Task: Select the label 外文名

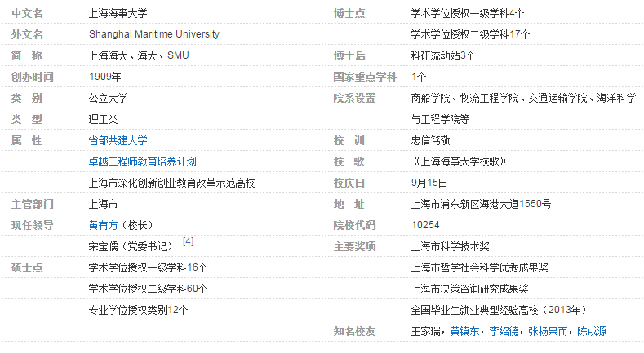Action: (27, 34)
